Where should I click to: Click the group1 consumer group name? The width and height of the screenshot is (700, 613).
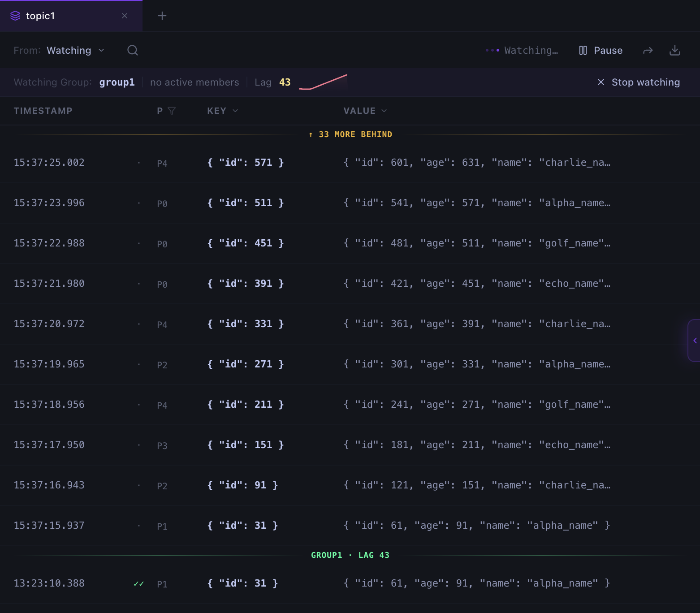click(117, 82)
